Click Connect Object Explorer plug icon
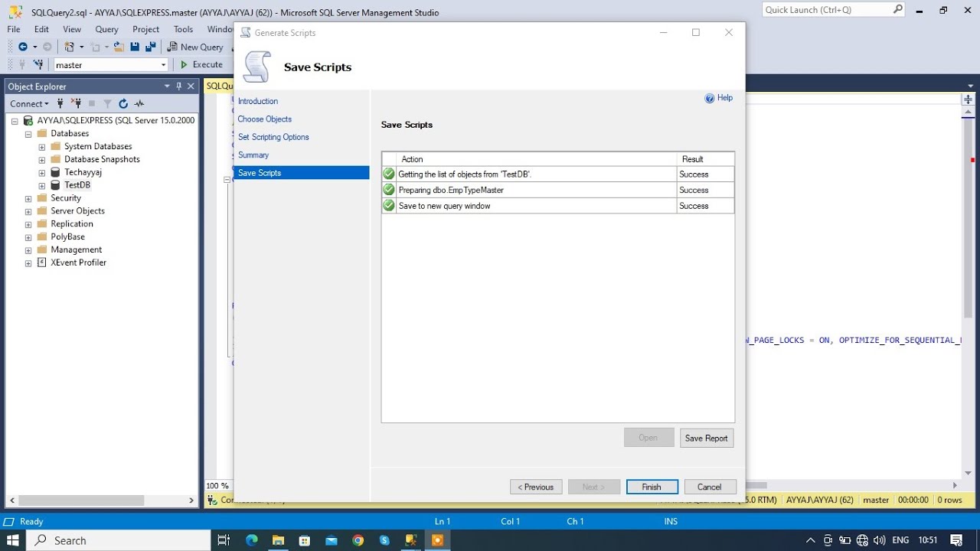The image size is (980, 551). pyautogui.click(x=60, y=103)
